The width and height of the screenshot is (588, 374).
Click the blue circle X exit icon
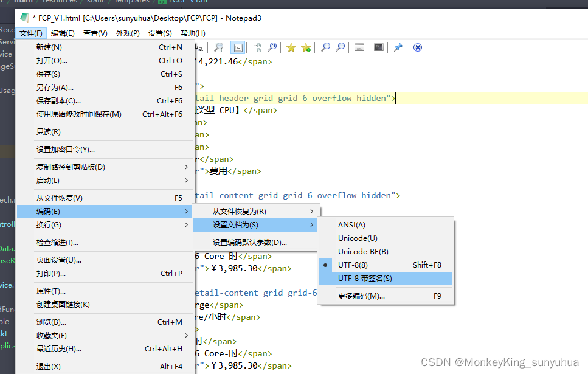pyautogui.click(x=417, y=47)
